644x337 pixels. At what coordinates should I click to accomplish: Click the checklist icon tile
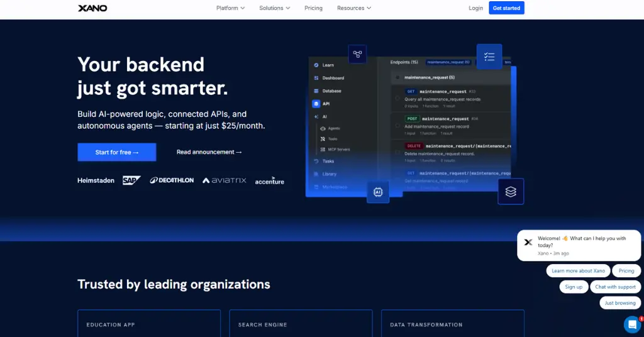pos(489,56)
